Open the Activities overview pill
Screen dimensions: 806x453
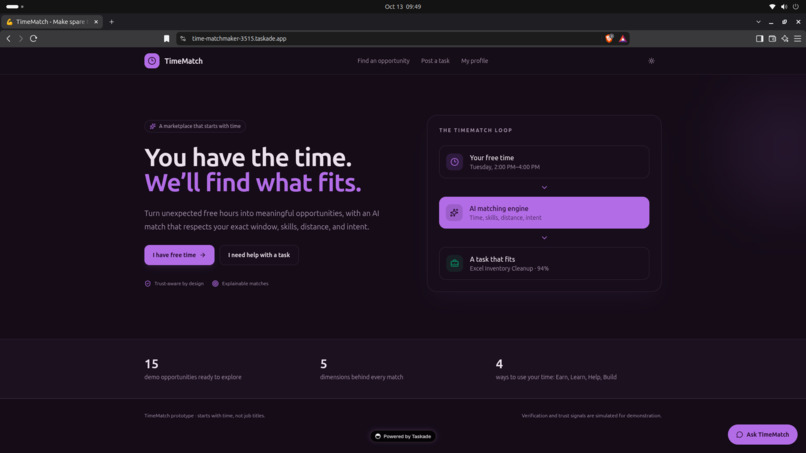click(x=14, y=7)
